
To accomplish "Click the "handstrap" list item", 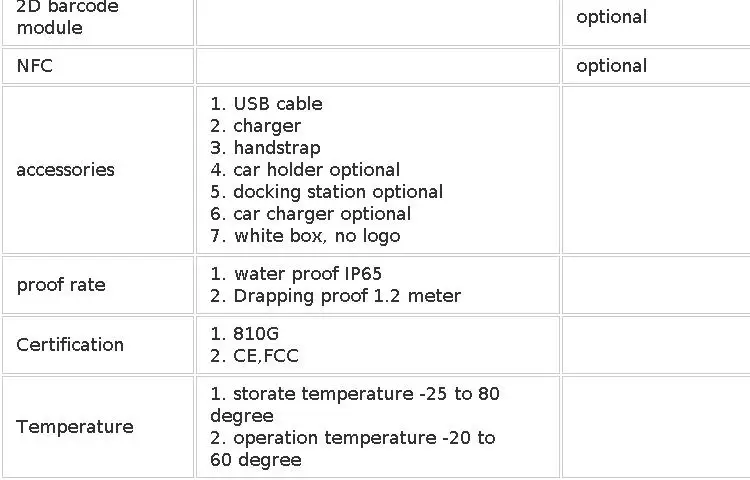I will tap(265, 148).
